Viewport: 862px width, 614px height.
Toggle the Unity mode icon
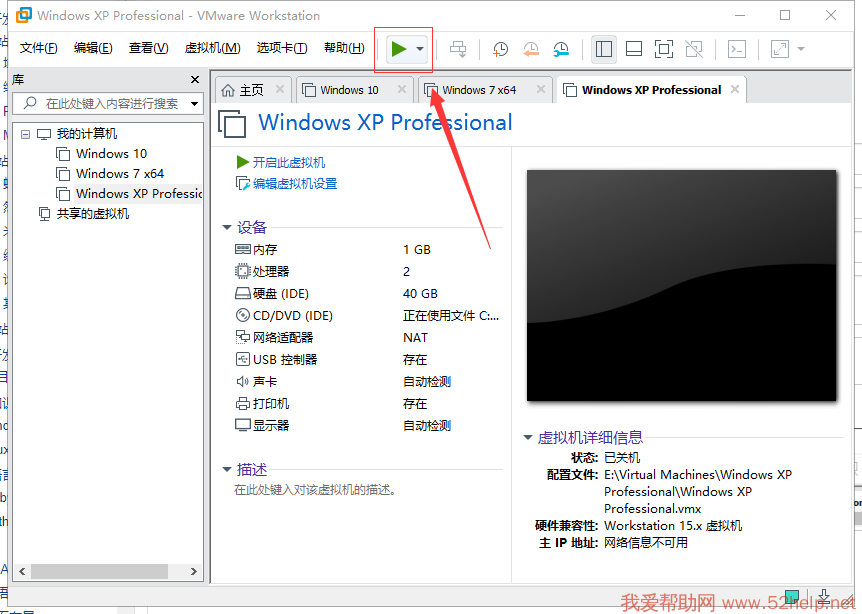694,49
